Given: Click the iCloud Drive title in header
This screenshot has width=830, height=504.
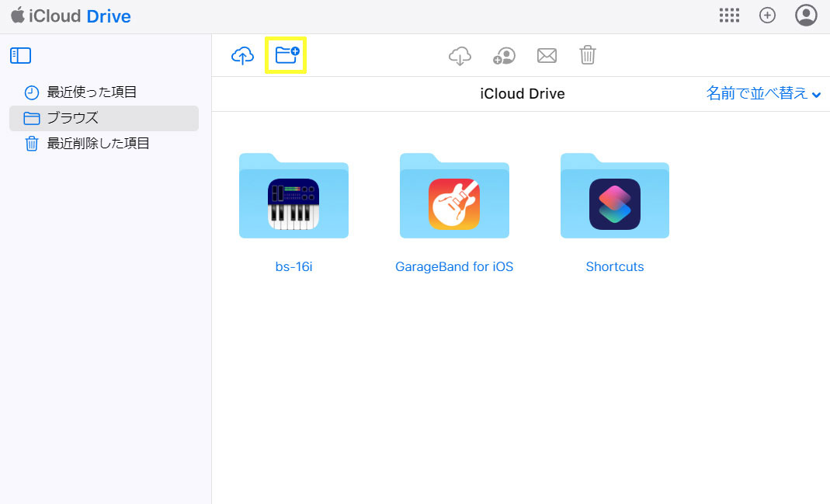Looking at the screenshot, I should pos(79,16).
